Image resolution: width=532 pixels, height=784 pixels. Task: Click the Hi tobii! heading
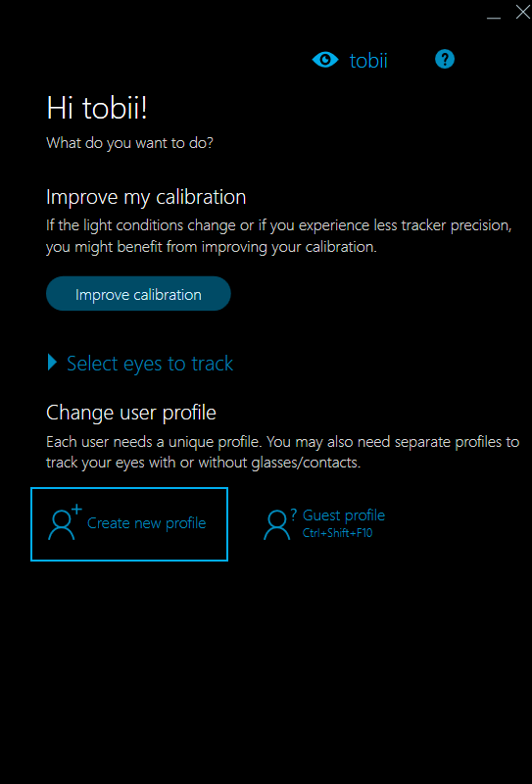pyautogui.click(x=97, y=108)
